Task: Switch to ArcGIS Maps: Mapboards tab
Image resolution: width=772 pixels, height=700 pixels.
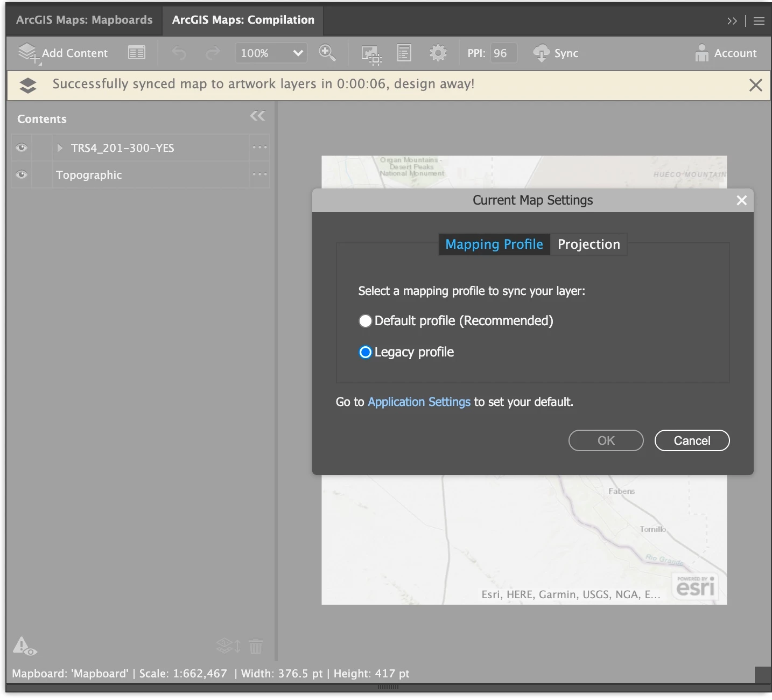Action: tap(85, 20)
